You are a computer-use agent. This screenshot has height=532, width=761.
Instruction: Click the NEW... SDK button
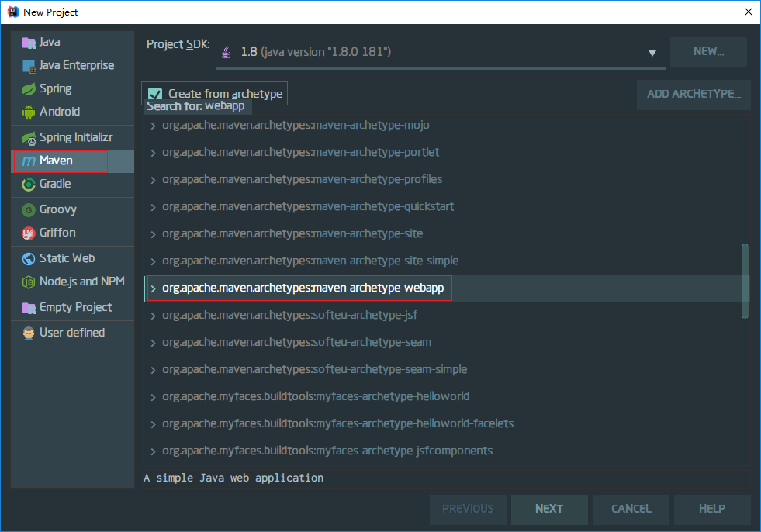coord(708,52)
